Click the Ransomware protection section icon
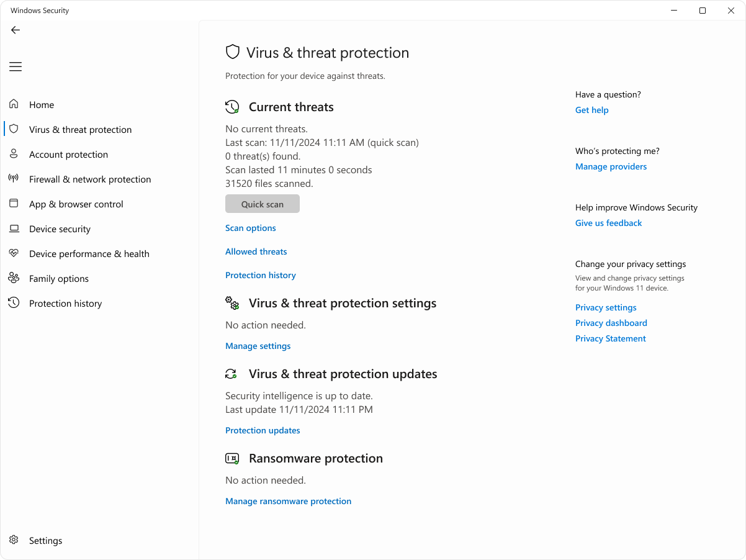 click(x=232, y=458)
